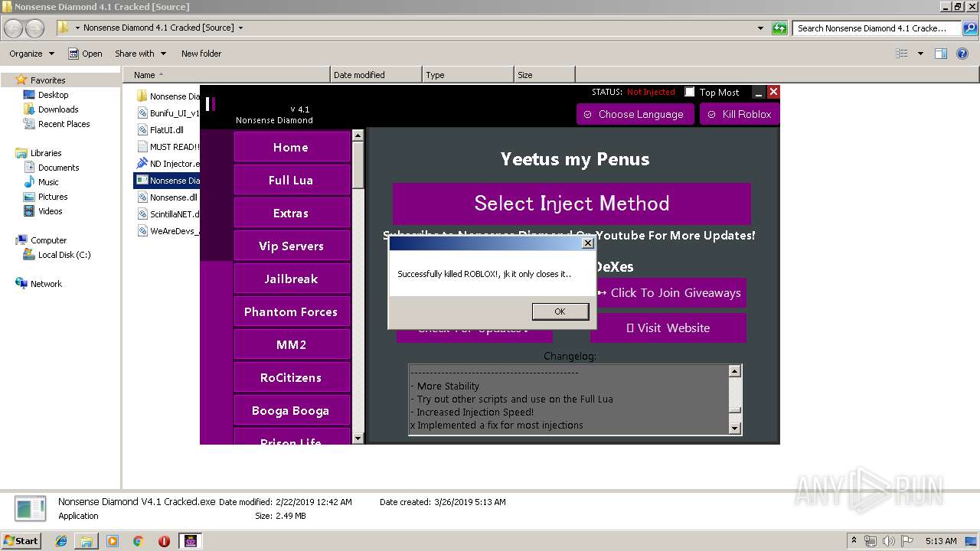Open Desktop in Favorites
The height and width of the screenshot is (551, 980).
[53, 95]
